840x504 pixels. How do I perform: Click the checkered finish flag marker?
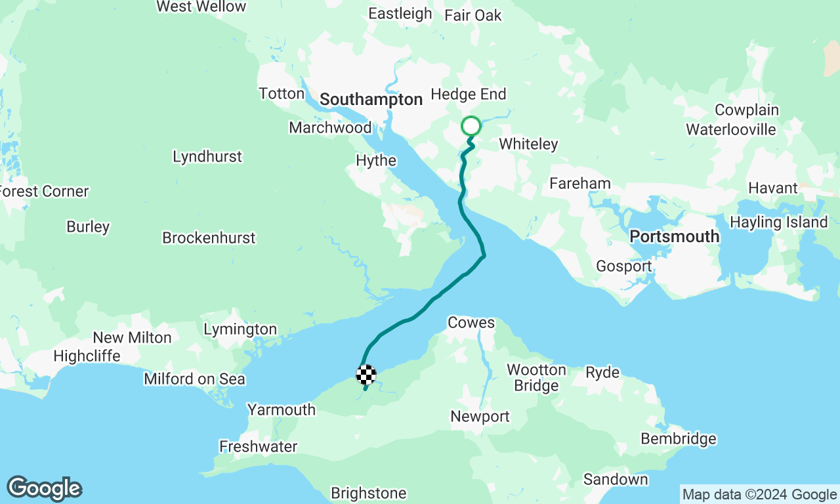366,375
